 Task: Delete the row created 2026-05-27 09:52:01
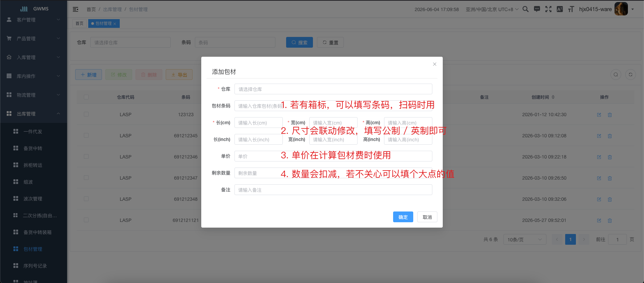[610, 221]
